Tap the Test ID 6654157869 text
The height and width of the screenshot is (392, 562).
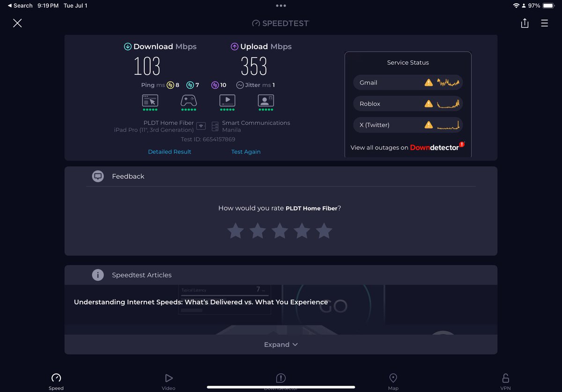tap(208, 139)
